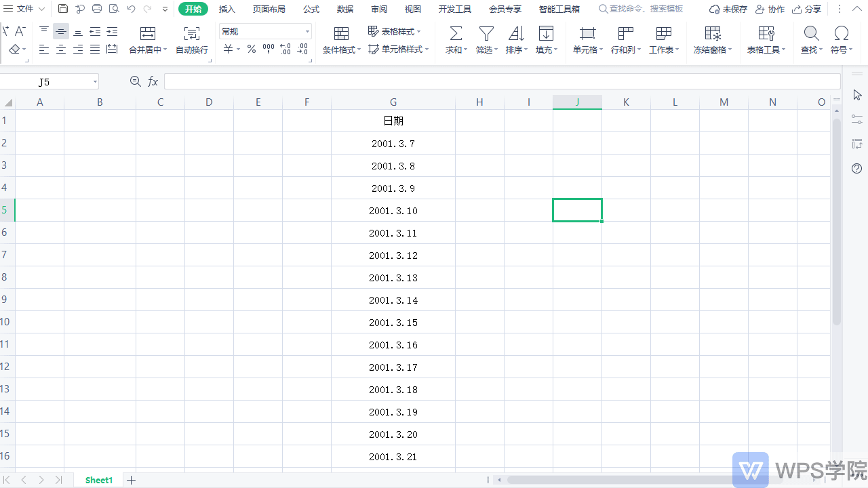Click the save icon in quick access
Image resolution: width=868 pixels, height=488 pixels.
[x=63, y=9]
